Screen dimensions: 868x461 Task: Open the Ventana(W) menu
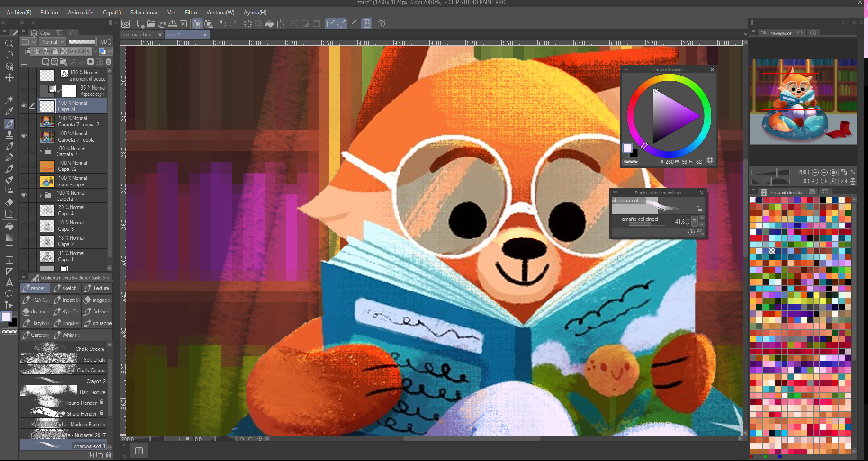pyautogui.click(x=220, y=13)
